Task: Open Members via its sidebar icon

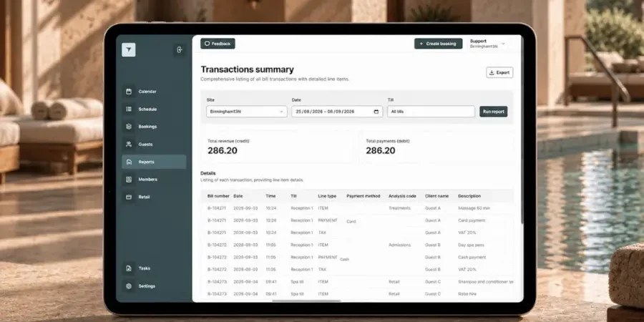Action: [129, 180]
